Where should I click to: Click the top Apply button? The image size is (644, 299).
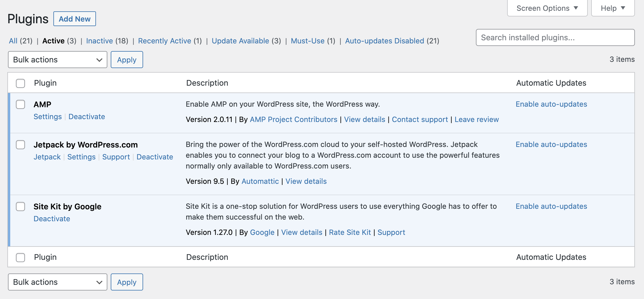pos(127,60)
